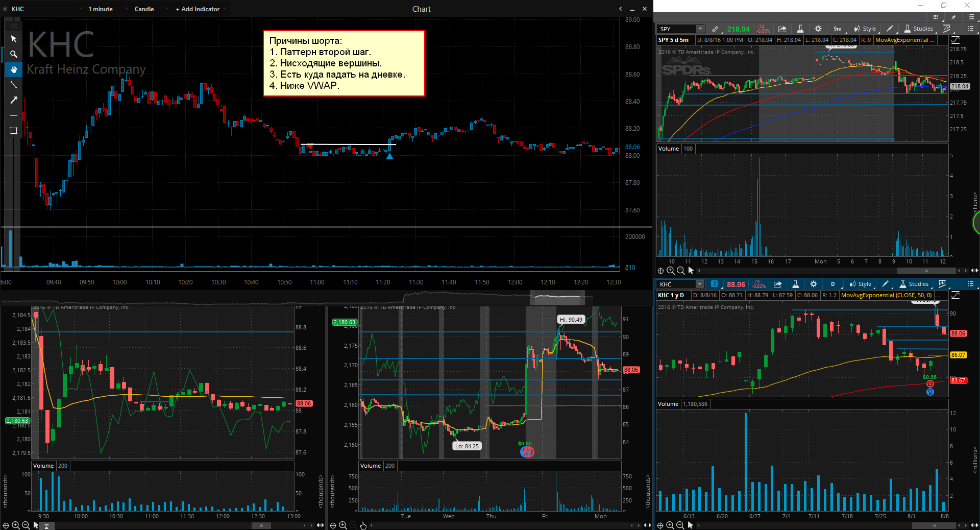This screenshot has width=980, height=530.
Task: Click zoom-in magnifier below SPY chart
Action: click(x=671, y=271)
